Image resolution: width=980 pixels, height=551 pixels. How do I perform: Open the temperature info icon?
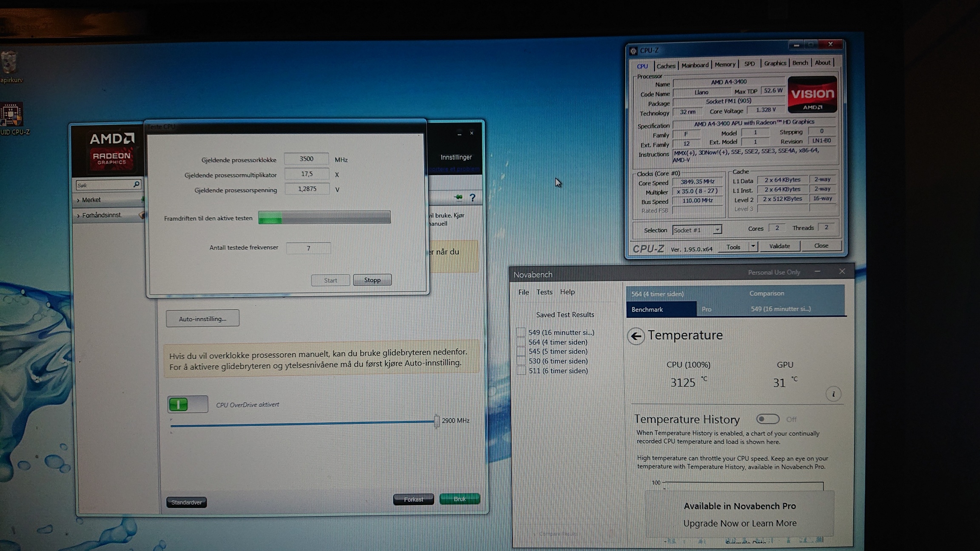(833, 394)
